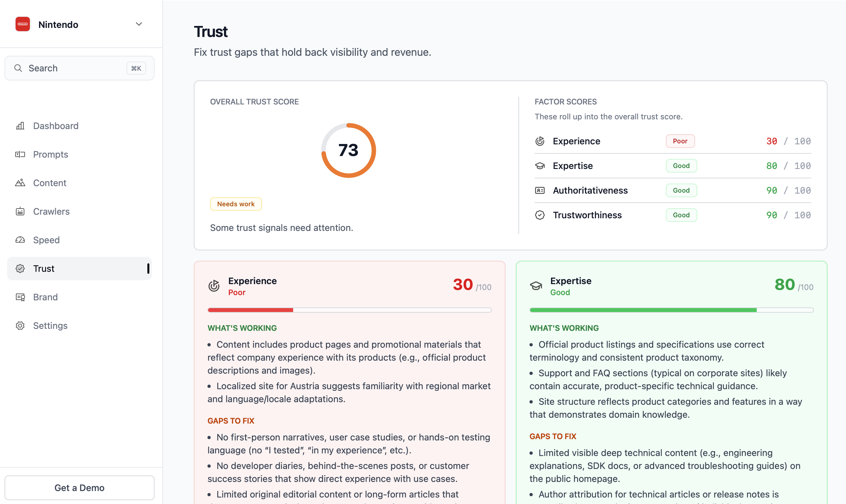Click the Experience factor icon
The width and height of the screenshot is (846, 504).
pos(540,141)
